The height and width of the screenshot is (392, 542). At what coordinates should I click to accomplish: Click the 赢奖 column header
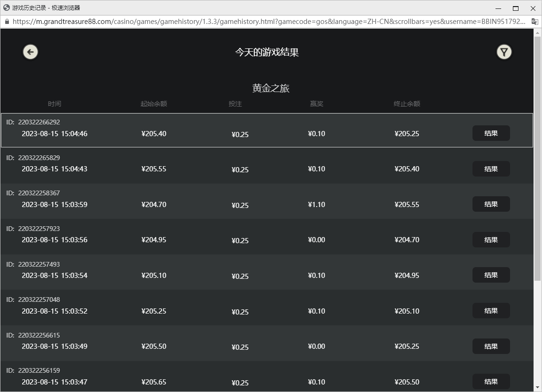[317, 104]
